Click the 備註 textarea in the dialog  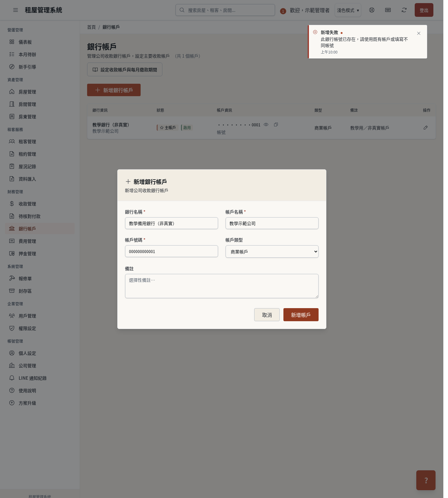click(222, 286)
